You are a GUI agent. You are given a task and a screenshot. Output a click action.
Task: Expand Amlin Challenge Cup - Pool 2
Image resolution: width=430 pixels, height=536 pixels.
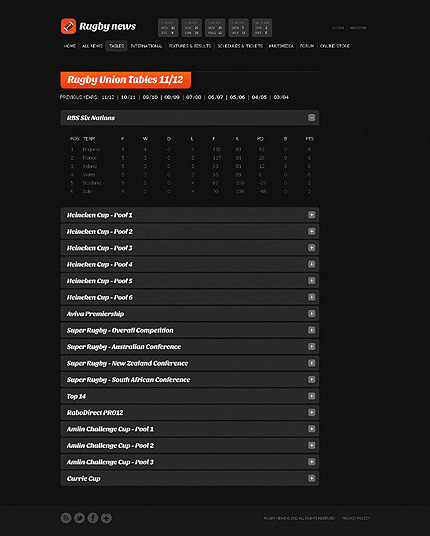click(x=311, y=445)
